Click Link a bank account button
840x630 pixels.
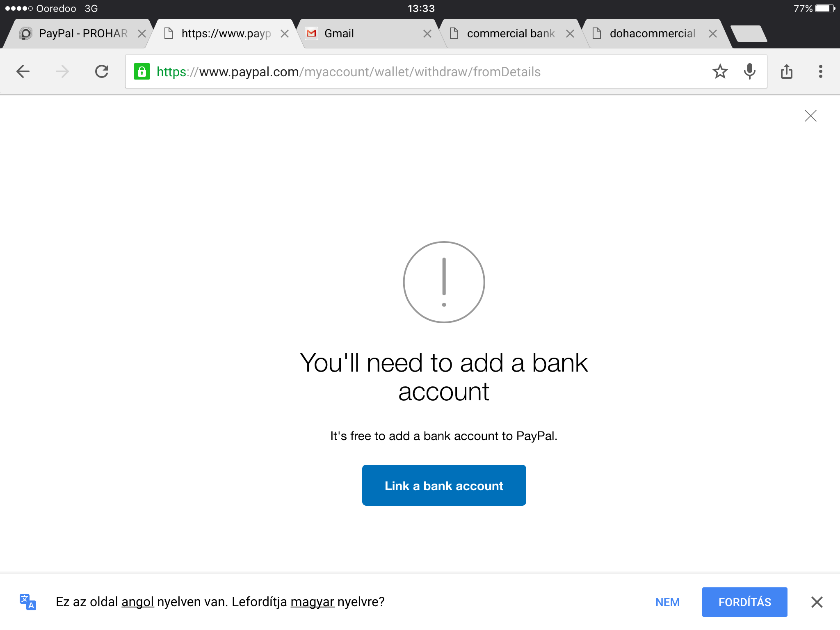pyautogui.click(x=444, y=485)
